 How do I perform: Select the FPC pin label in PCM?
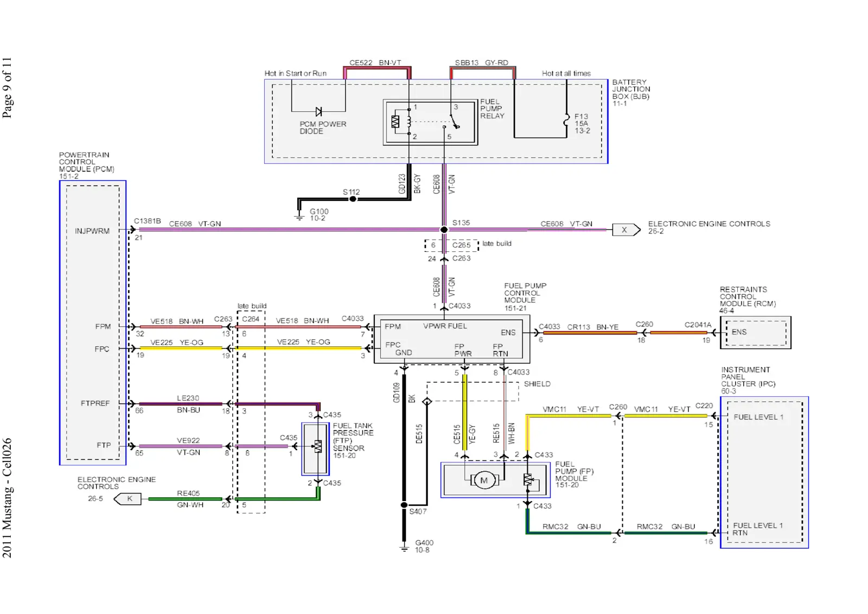102,349
